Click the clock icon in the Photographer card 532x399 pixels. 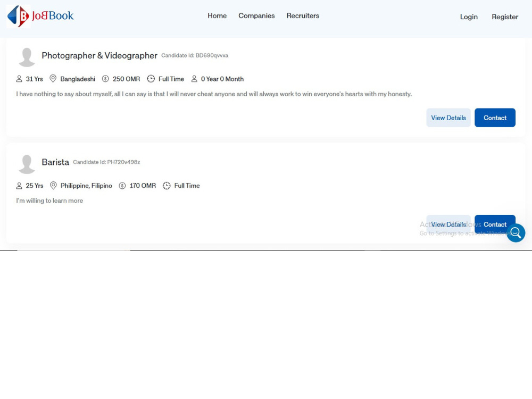coord(151,79)
